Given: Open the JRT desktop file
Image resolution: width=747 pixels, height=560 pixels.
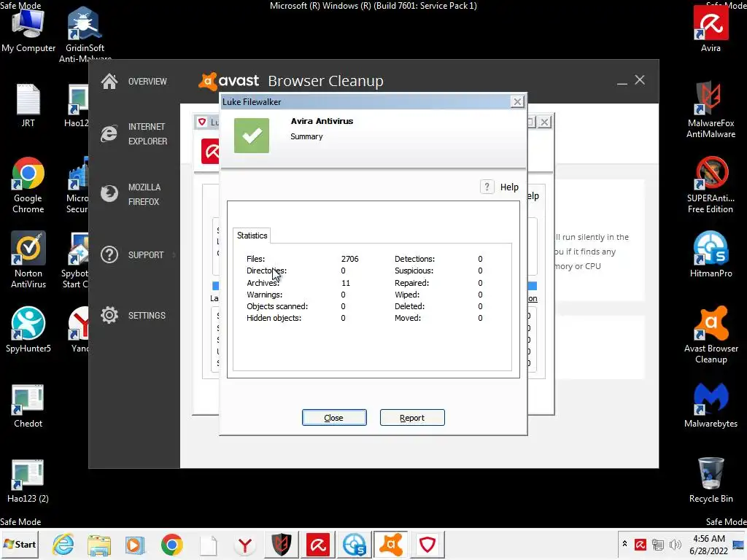Looking at the screenshot, I should point(28,106).
